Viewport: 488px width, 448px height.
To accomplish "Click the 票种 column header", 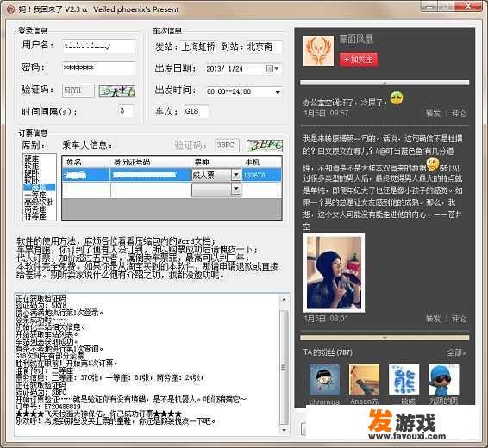I will point(216,162).
